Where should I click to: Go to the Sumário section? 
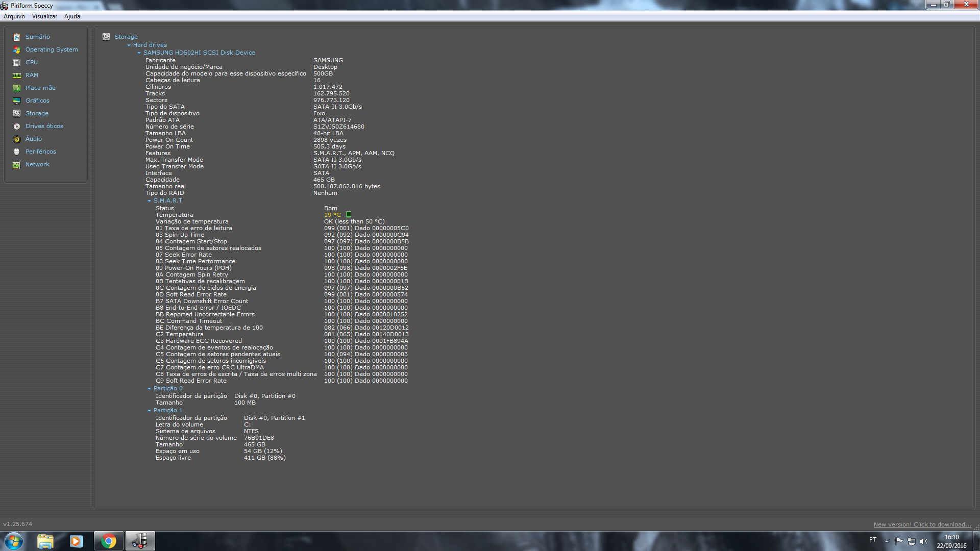pos(38,37)
